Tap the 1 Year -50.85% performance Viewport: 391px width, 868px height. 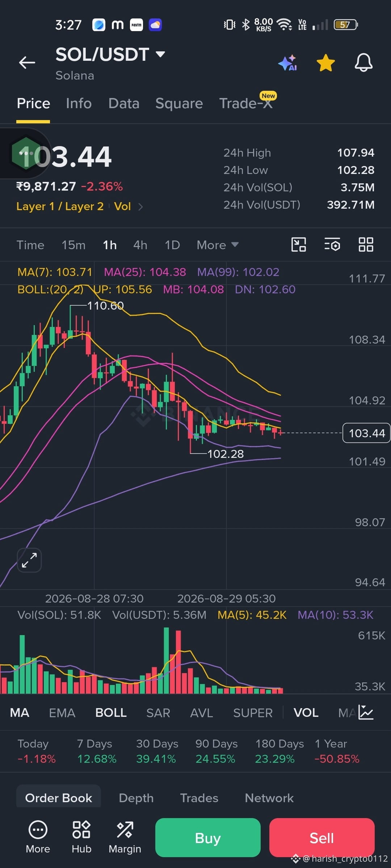tap(337, 751)
